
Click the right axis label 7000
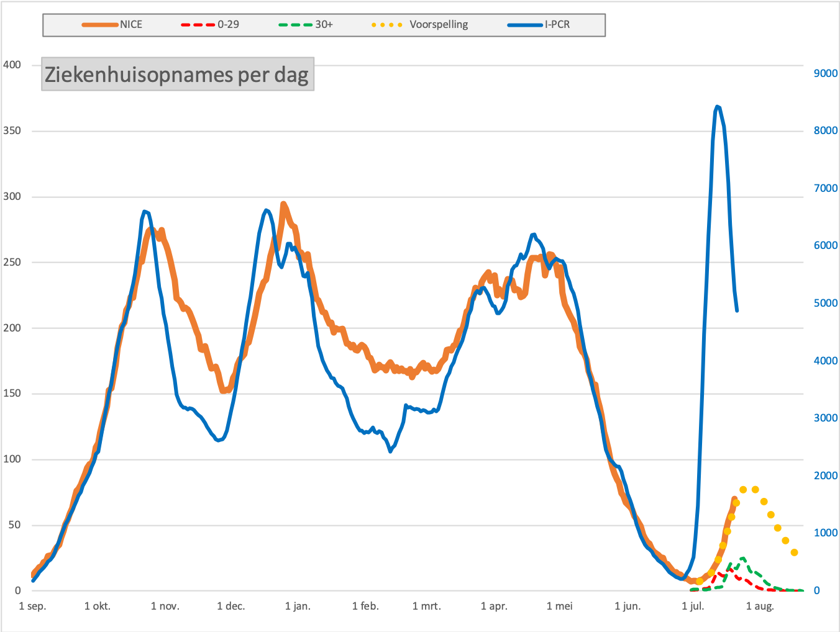(826, 188)
